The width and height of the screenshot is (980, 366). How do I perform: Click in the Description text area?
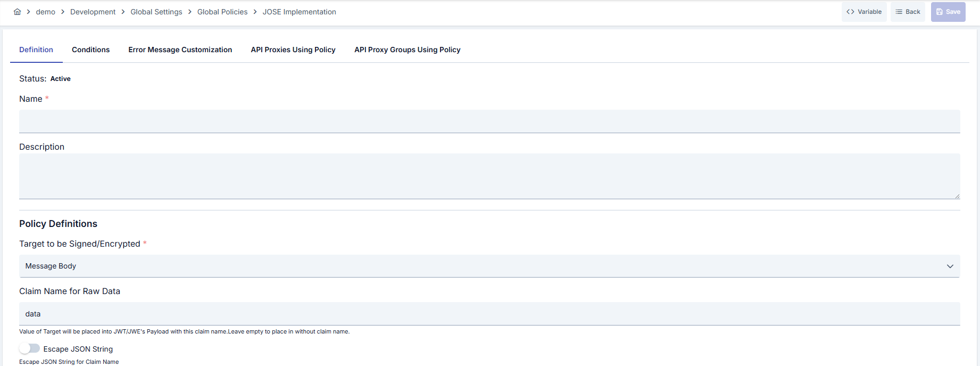click(x=489, y=176)
